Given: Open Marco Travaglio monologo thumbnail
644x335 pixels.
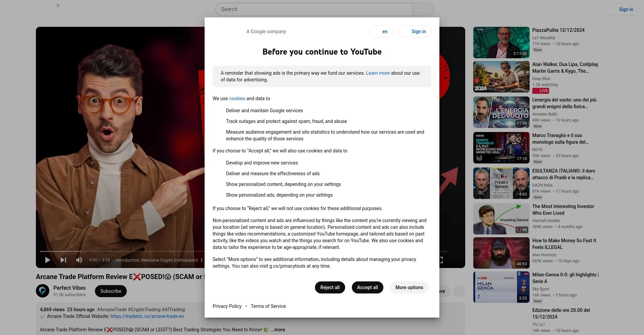Looking at the screenshot, I should click(x=501, y=148).
